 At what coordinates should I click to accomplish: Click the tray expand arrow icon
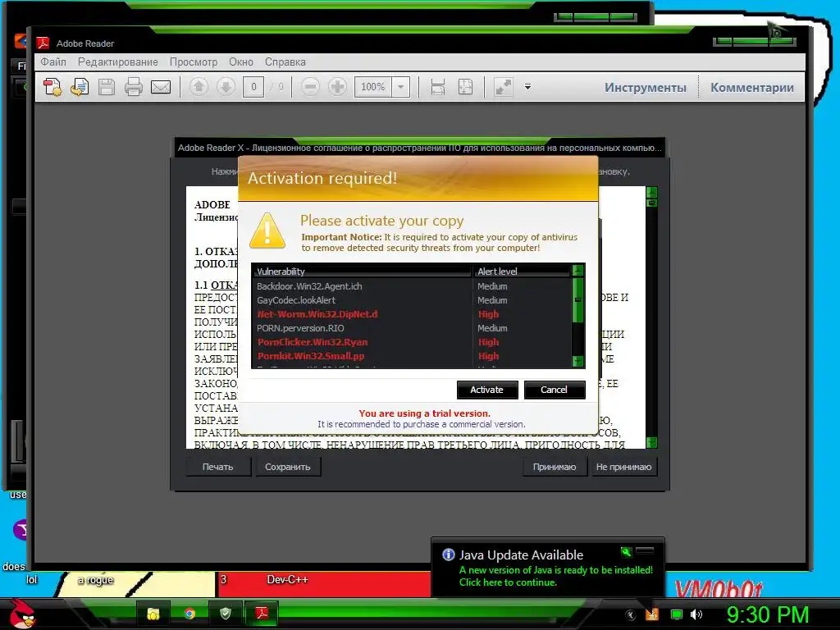click(x=631, y=615)
